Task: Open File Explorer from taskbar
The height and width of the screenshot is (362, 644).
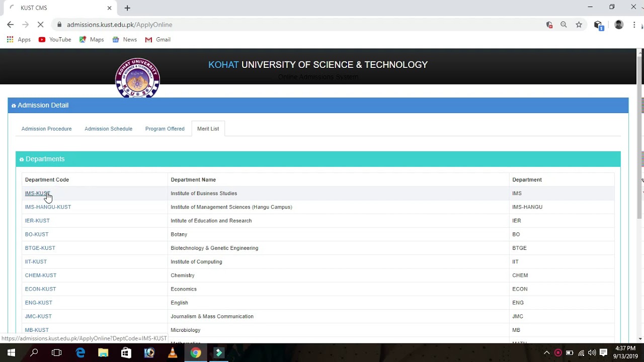Action: (103, 353)
